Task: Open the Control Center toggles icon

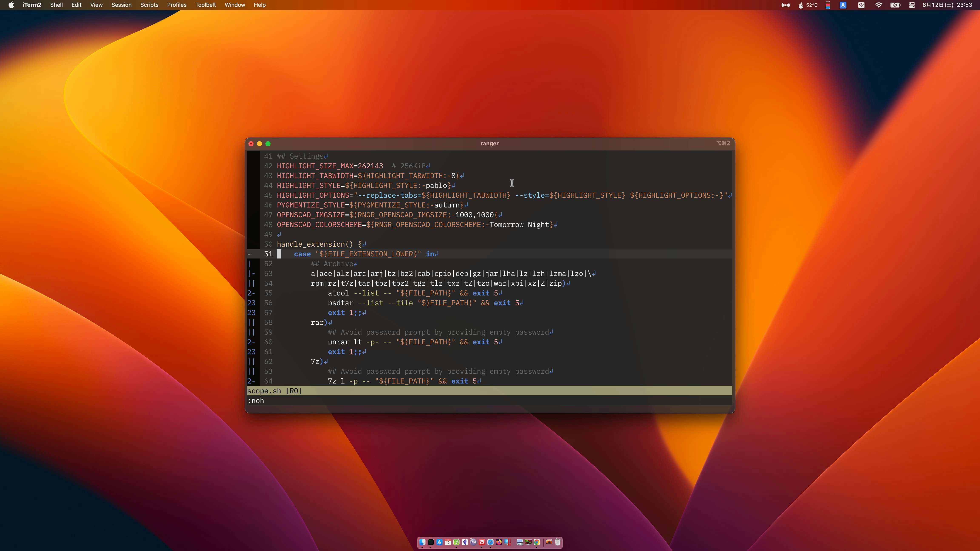Action: coord(912,5)
